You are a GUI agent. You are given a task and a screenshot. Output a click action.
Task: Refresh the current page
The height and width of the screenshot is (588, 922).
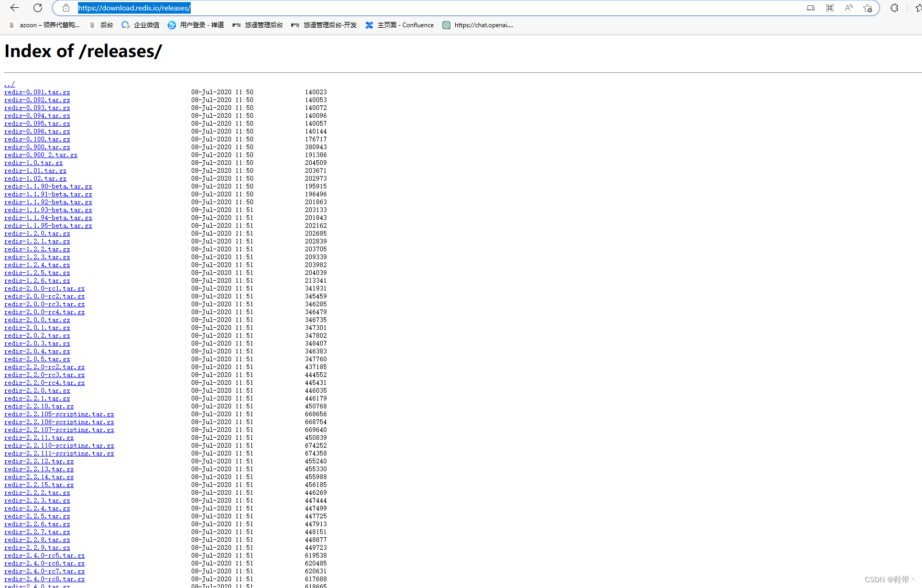click(x=37, y=8)
